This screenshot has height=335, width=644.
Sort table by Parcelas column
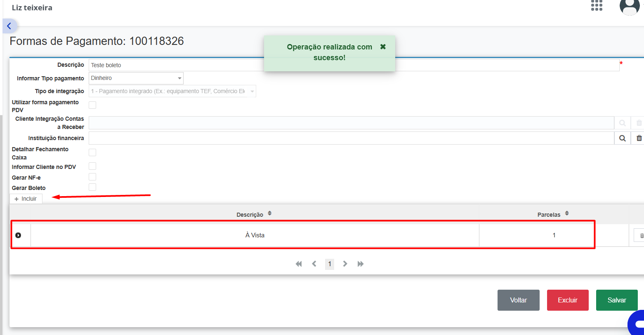[553, 214]
